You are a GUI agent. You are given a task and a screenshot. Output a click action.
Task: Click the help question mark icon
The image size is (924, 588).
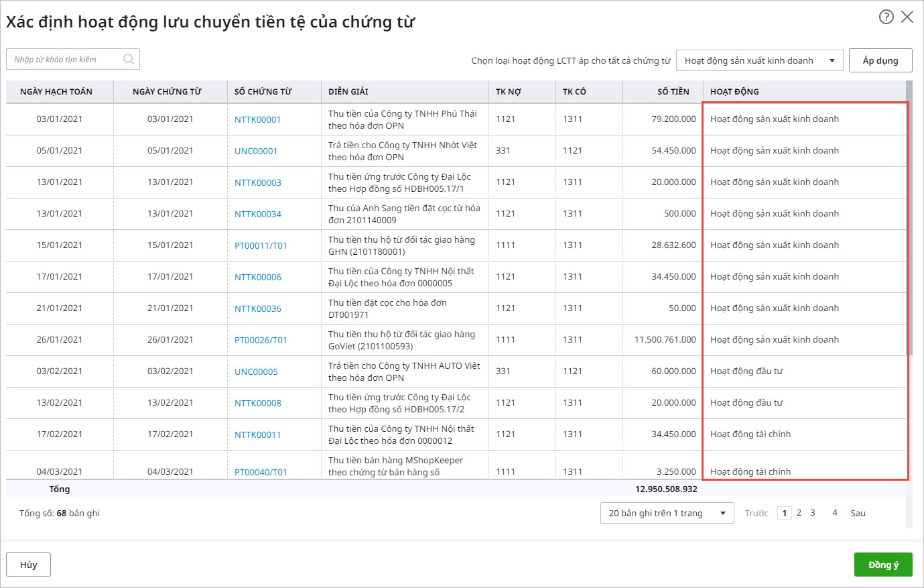(886, 17)
